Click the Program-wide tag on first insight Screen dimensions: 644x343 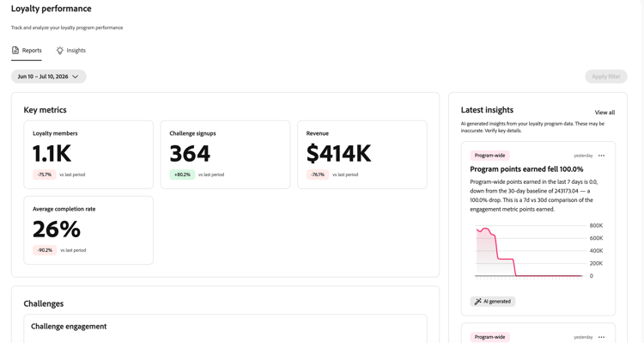(x=489, y=156)
